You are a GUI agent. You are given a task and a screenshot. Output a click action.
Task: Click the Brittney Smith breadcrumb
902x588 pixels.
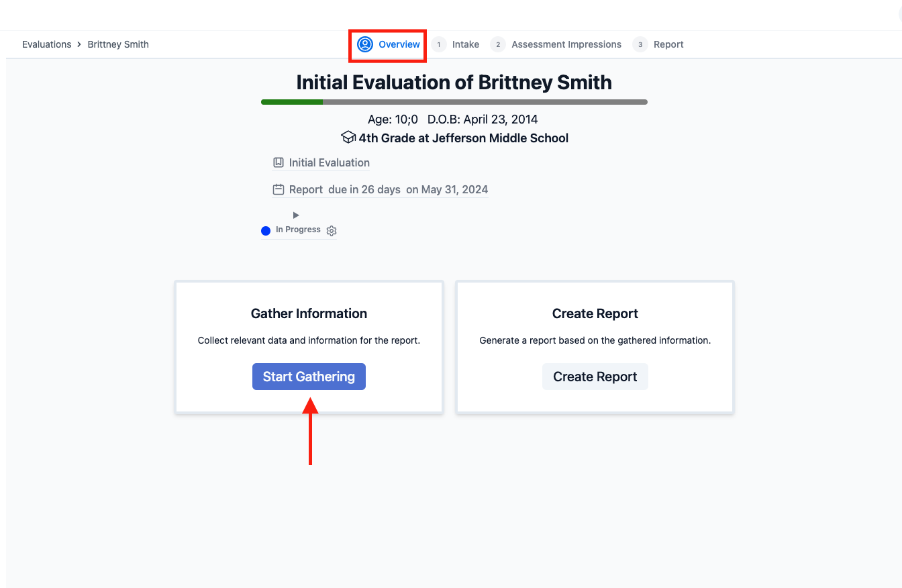tap(118, 44)
